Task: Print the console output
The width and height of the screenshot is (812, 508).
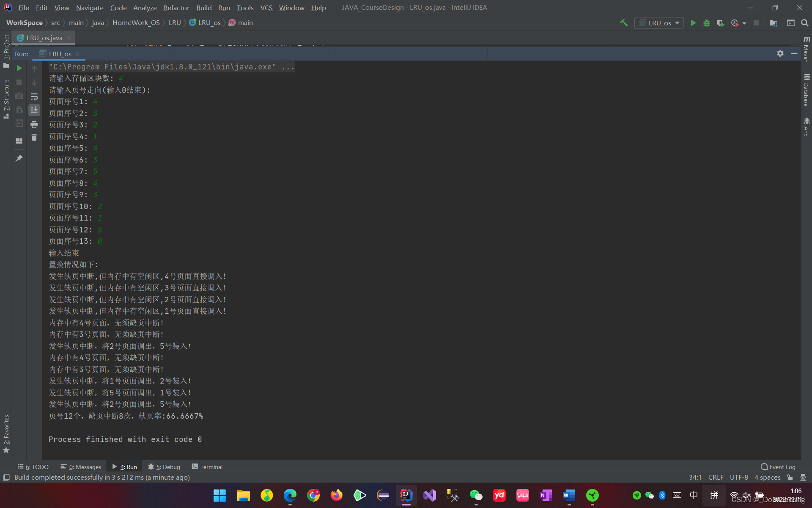Action: (x=34, y=124)
